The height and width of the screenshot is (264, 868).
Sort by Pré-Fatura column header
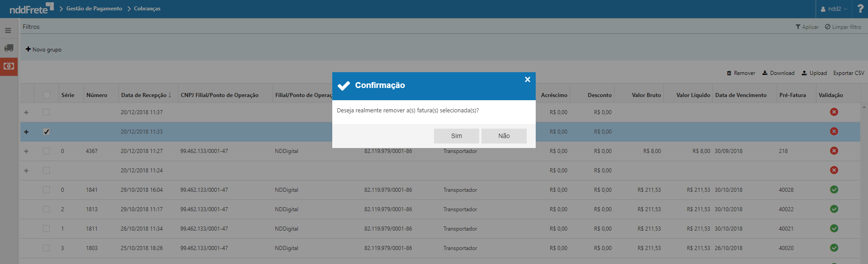point(793,95)
